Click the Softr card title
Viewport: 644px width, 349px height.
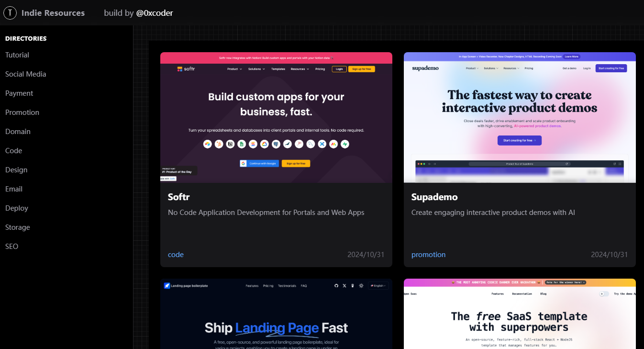pyautogui.click(x=179, y=197)
